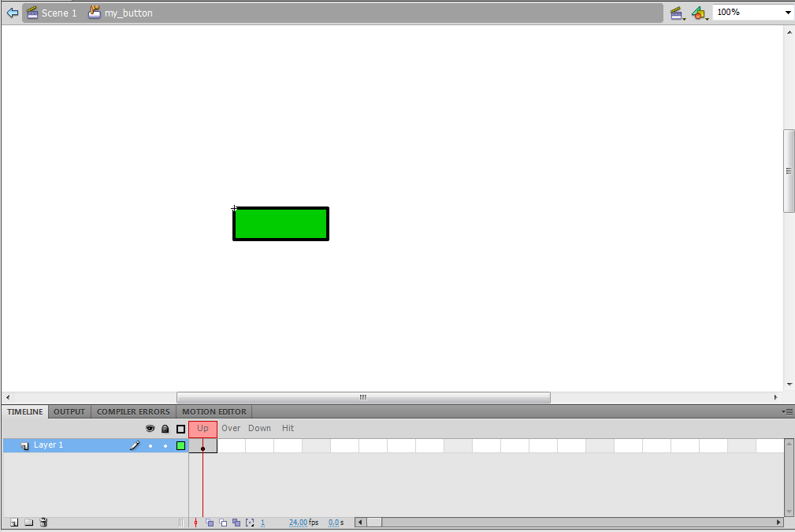
Task: Select the Hit button state
Action: [288, 429]
